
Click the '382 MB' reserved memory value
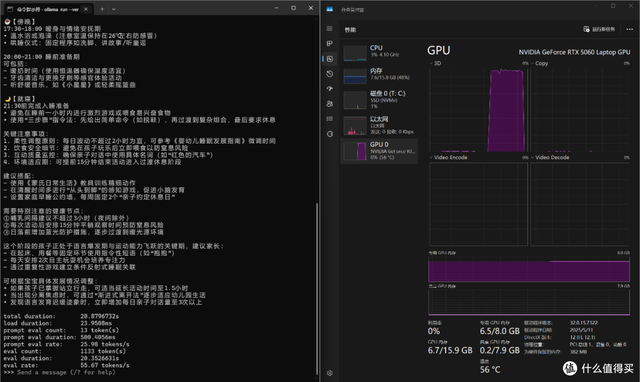coord(578,352)
